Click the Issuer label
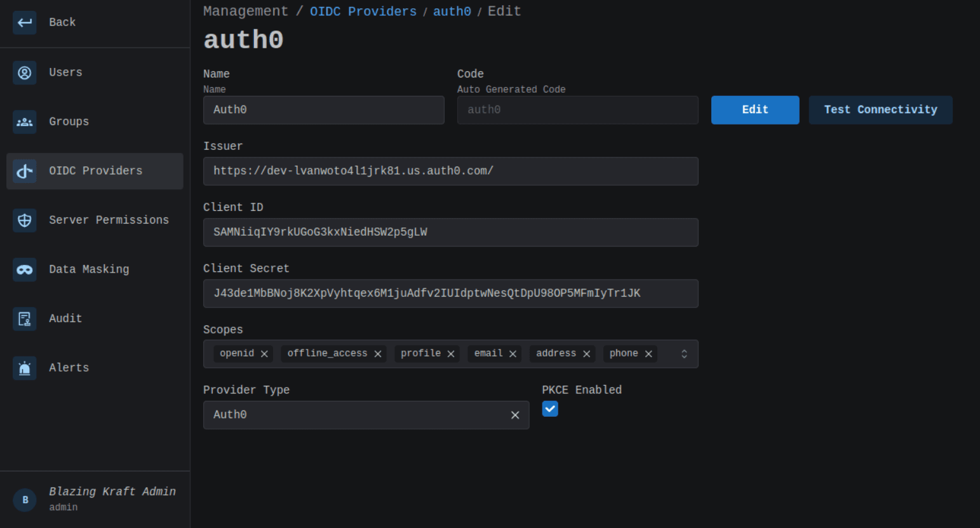 click(x=223, y=146)
